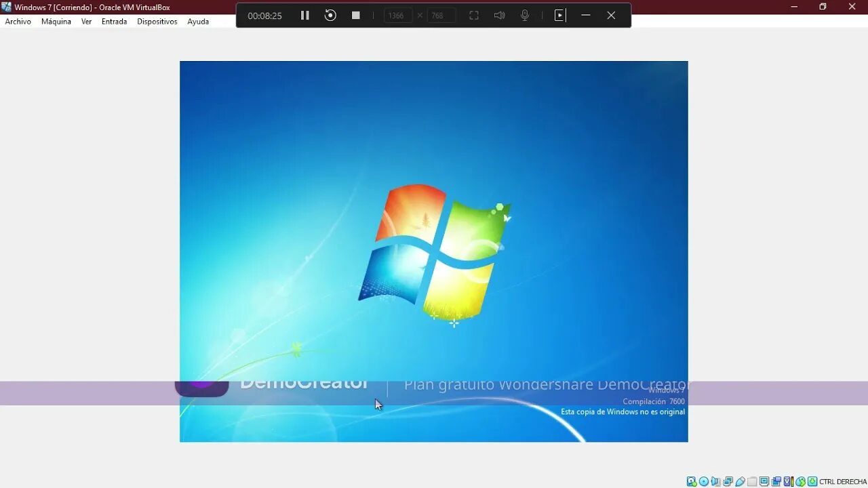
Task: Restore down the VirtualBox window
Action: [x=823, y=7]
